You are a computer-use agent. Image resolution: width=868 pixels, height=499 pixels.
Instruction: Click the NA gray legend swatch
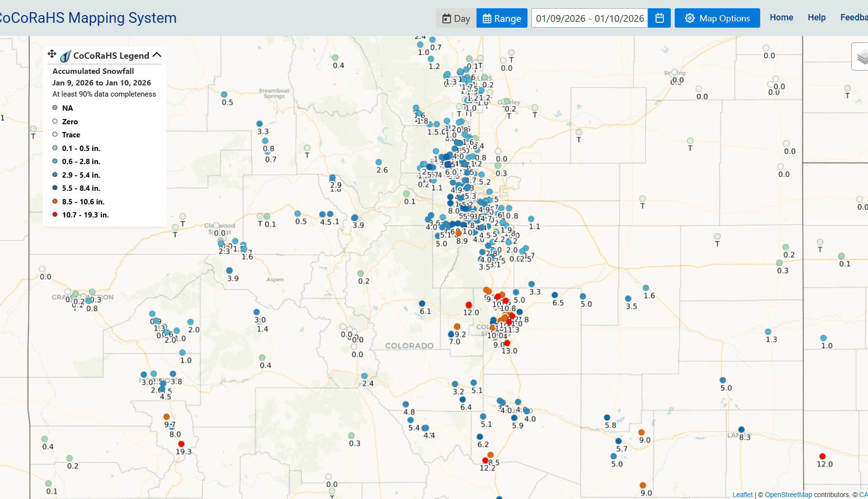55,108
